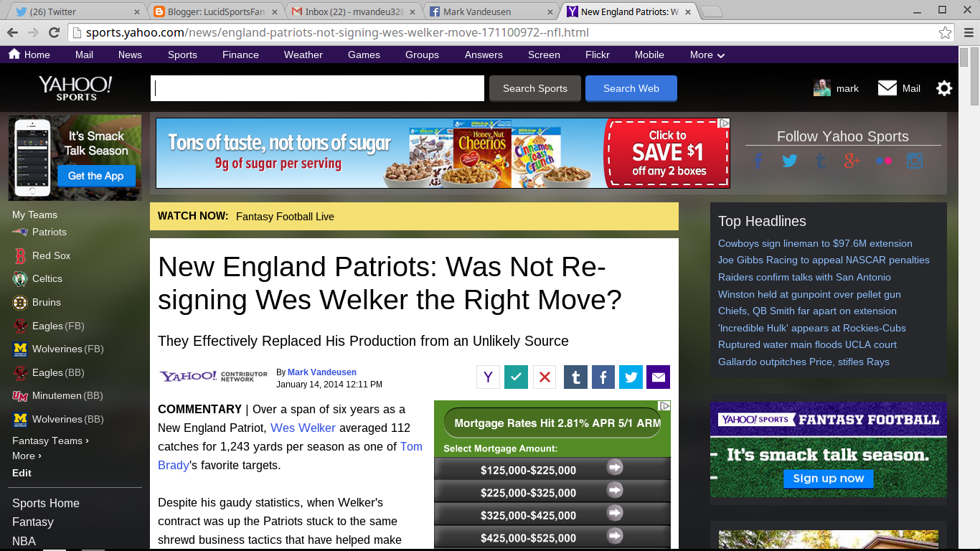Open Chrome hamburger menu
The image size is (980, 551).
[969, 32]
